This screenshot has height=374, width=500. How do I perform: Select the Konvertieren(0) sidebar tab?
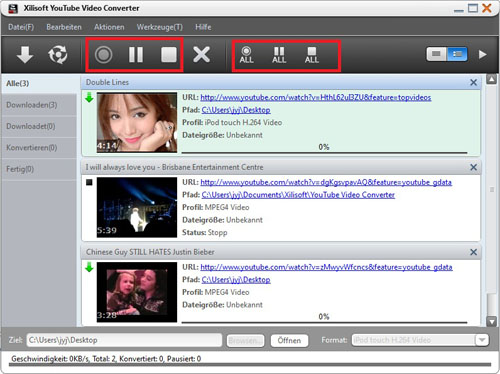pyautogui.click(x=39, y=148)
